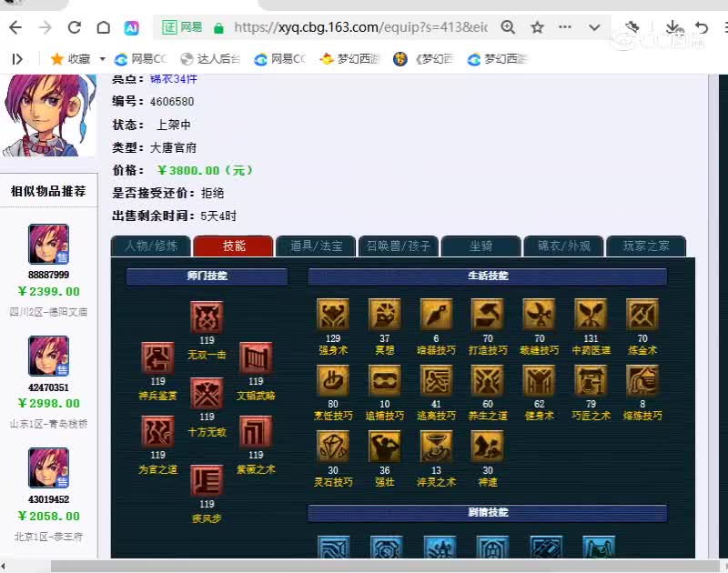Open the 道具/法宝 tab
This screenshot has width=728, height=573.
click(316, 246)
